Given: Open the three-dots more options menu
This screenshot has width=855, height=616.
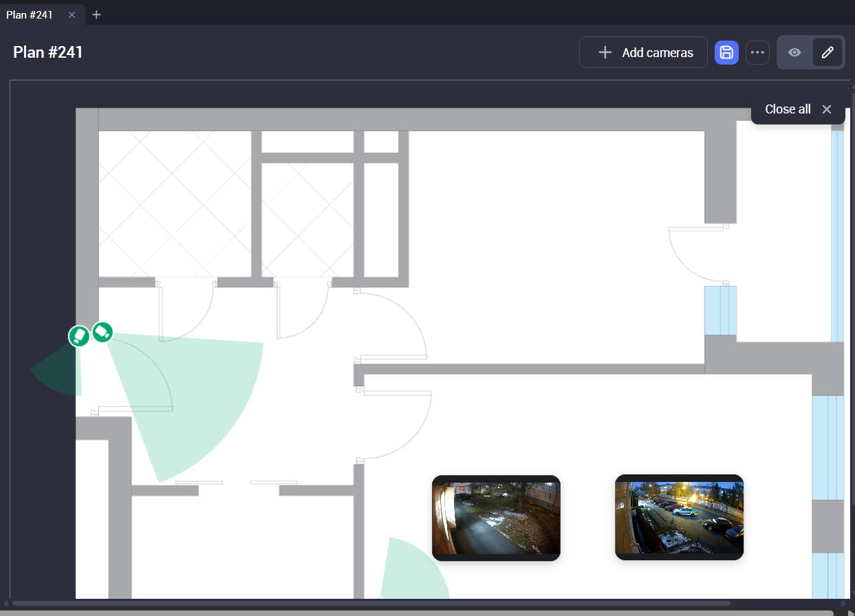Looking at the screenshot, I should (x=757, y=52).
